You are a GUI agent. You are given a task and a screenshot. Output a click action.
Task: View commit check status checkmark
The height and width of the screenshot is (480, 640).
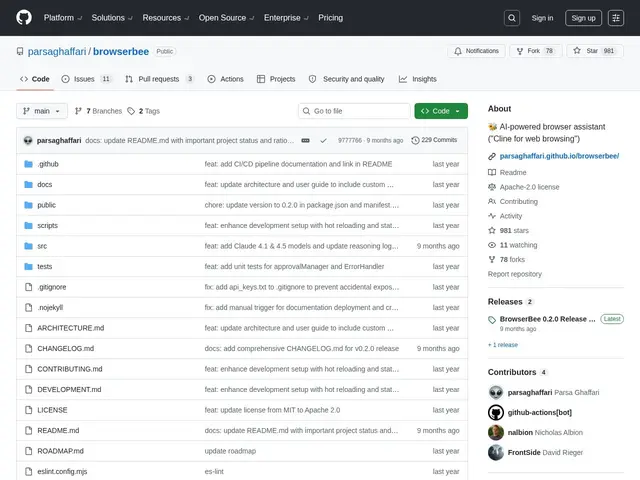pos(323,140)
